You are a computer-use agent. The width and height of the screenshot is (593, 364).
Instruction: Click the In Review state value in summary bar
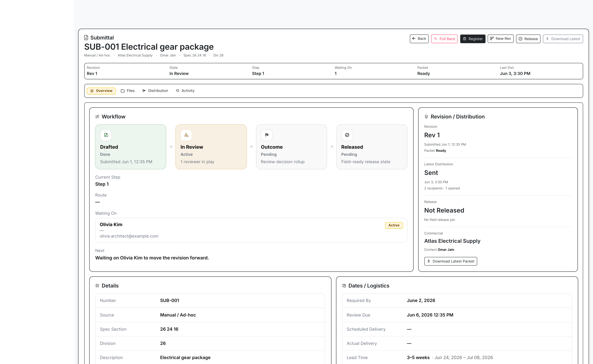tap(179, 73)
